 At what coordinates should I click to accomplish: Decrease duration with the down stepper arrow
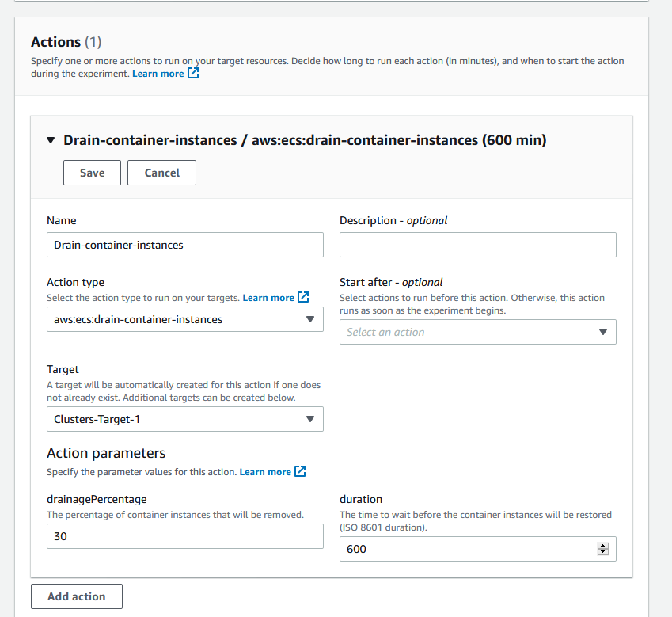pos(603,553)
